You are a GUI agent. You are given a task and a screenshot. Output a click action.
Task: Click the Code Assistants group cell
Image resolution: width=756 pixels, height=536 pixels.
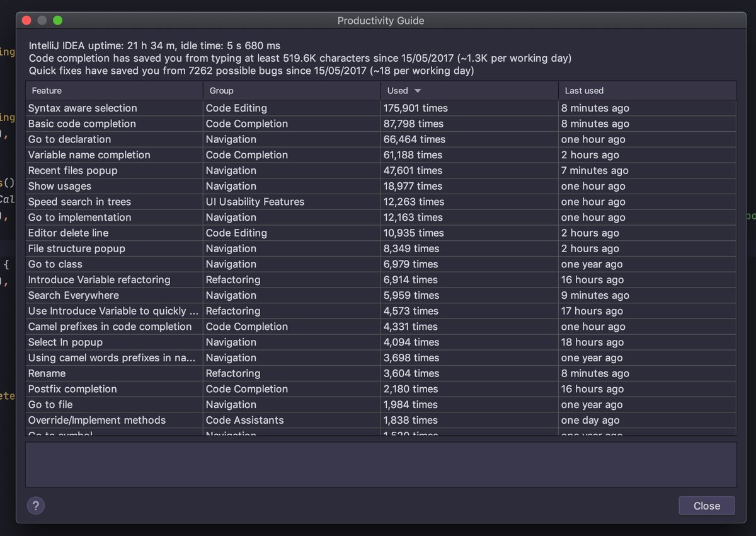(x=292, y=420)
